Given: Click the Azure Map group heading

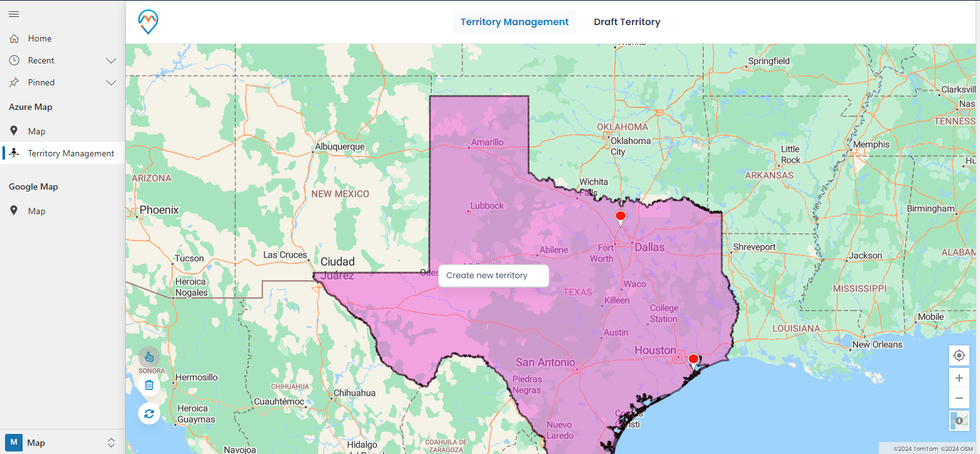Looking at the screenshot, I should (x=30, y=107).
